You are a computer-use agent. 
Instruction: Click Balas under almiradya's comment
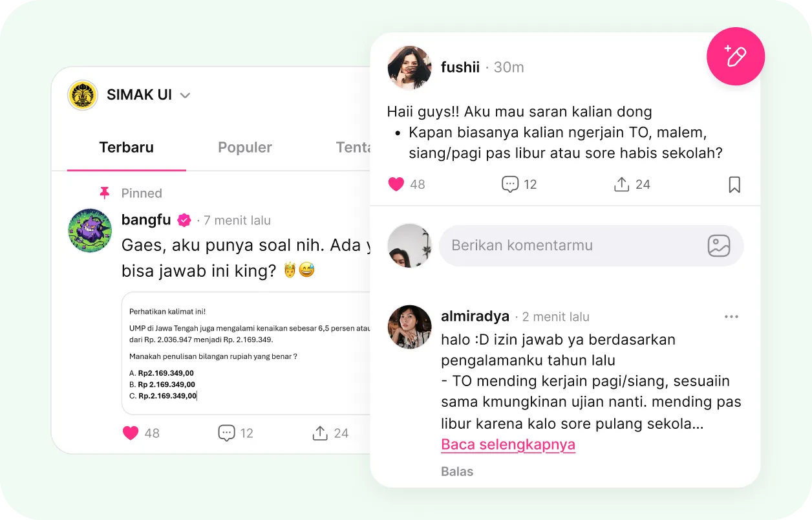point(457,471)
